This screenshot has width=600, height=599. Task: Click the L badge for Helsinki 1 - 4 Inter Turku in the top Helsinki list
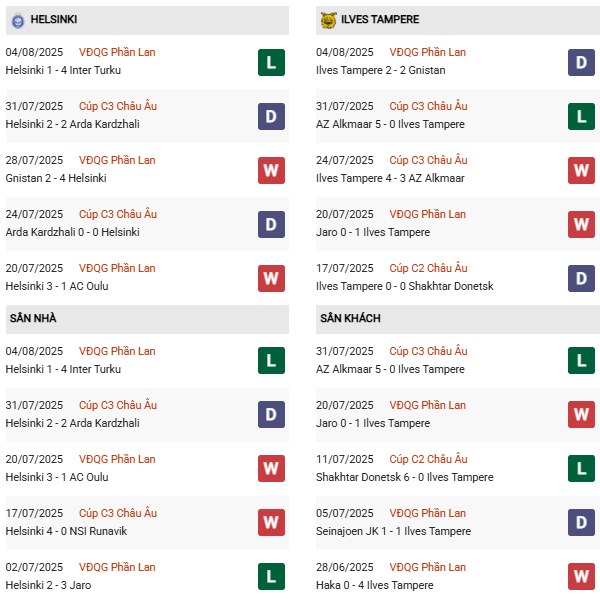click(270, 62)
